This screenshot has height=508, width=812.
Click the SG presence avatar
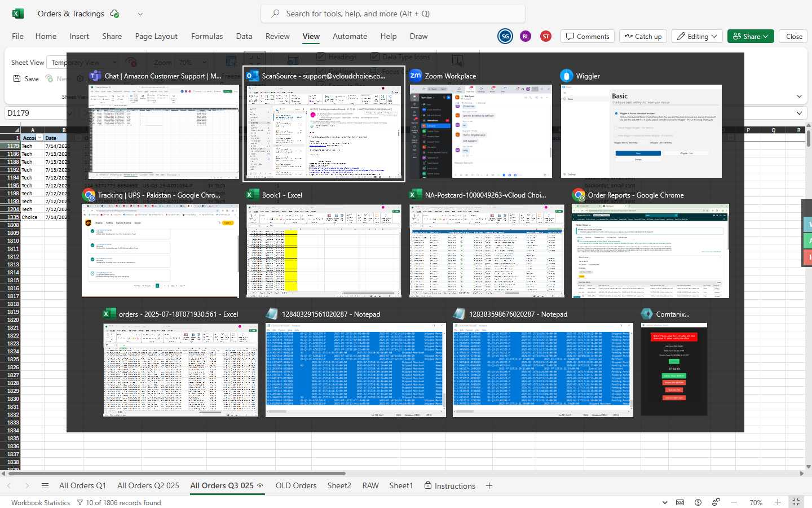505,36
